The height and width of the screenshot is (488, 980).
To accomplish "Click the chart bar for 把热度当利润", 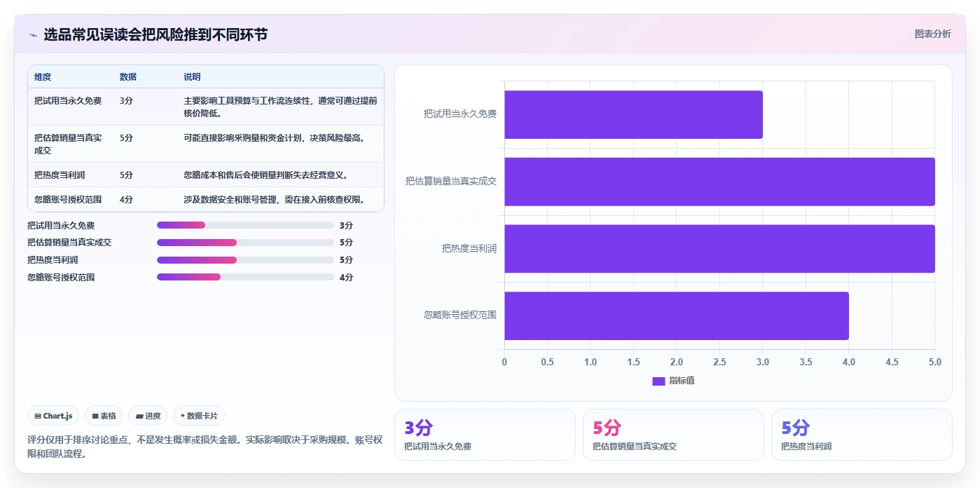I will click(719, 249).
